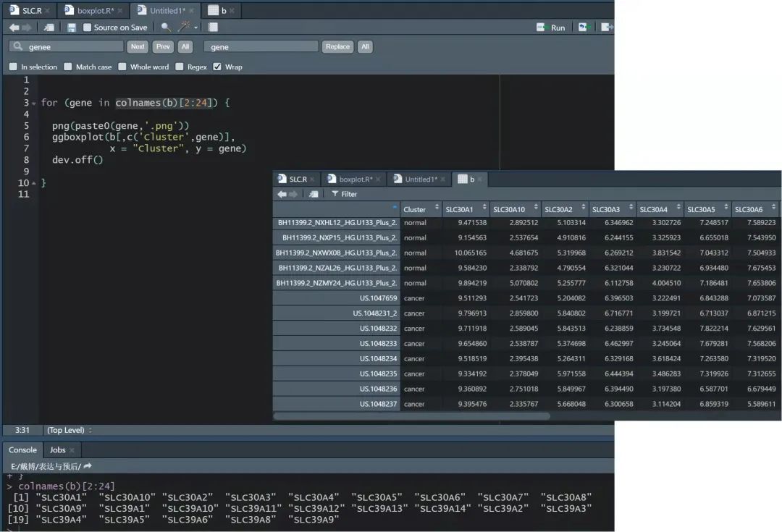This screenshot has height=532, width=782.
Task: Close the SLC.R tab in the data viewer
Action: (x=312, y=179)
